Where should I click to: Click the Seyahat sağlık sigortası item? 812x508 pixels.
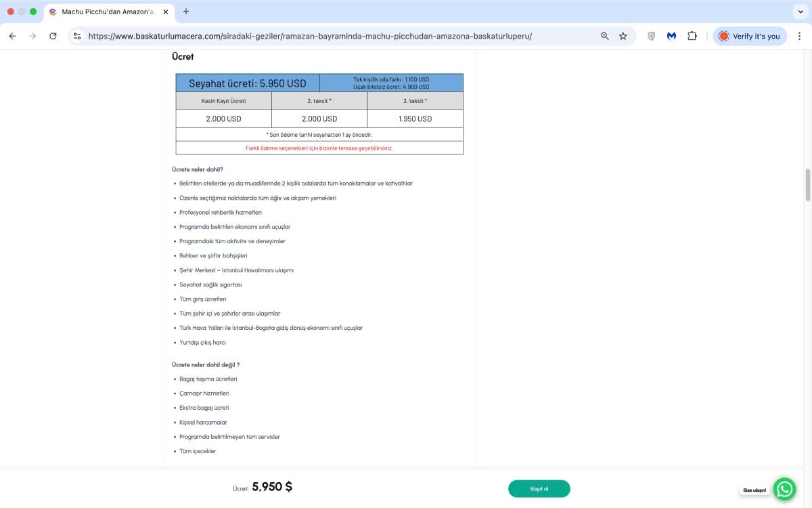tap(210, 284)
